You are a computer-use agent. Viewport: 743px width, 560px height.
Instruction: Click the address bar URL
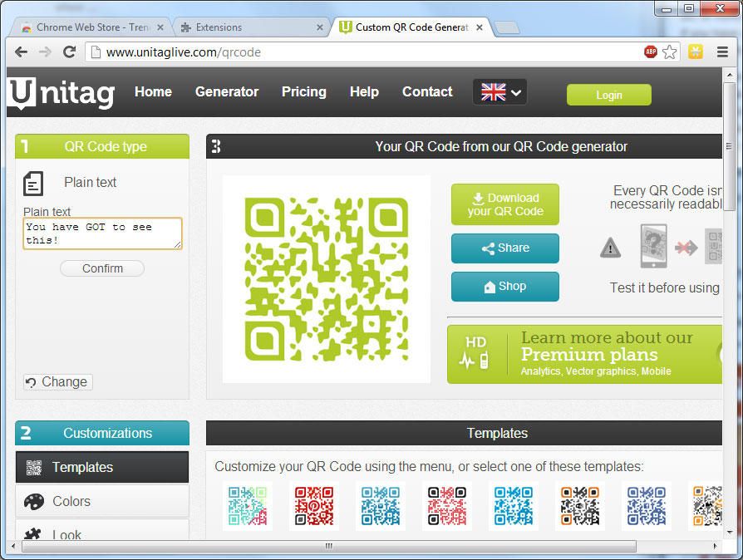coord(184,52)
